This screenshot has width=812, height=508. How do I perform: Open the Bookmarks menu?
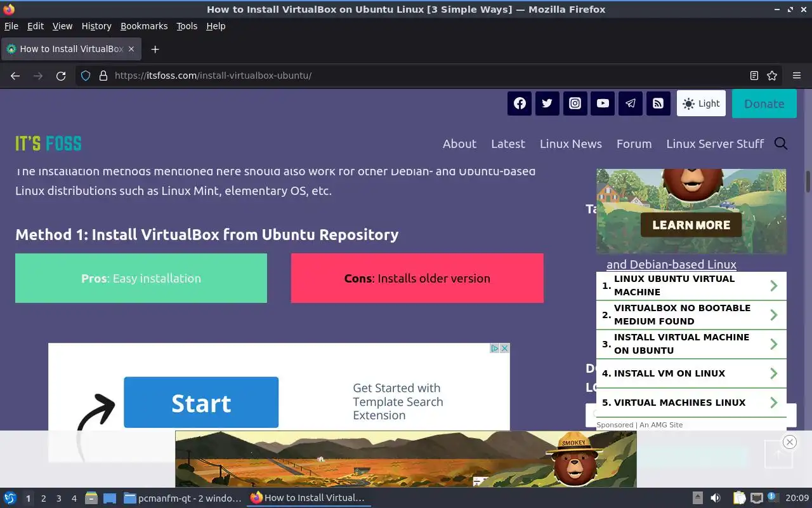click(x=144, y=26)
